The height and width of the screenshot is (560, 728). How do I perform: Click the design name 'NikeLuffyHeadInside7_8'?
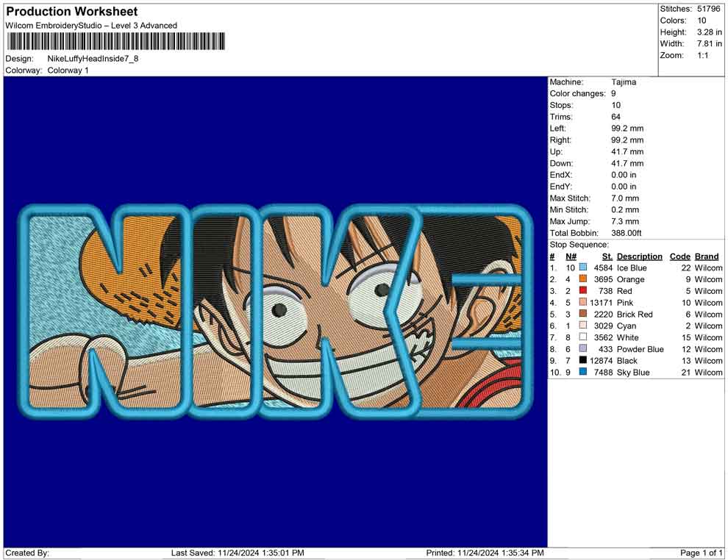[x=93, y=59]
